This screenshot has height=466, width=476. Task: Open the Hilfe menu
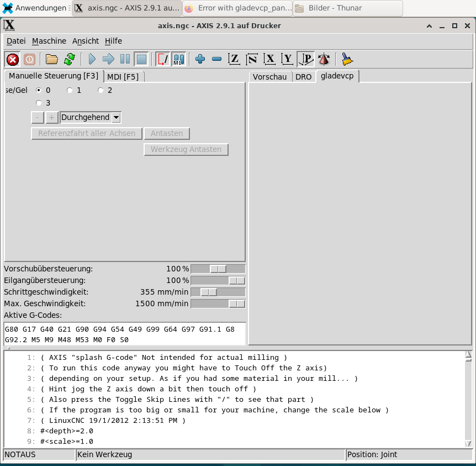point(114,41)
